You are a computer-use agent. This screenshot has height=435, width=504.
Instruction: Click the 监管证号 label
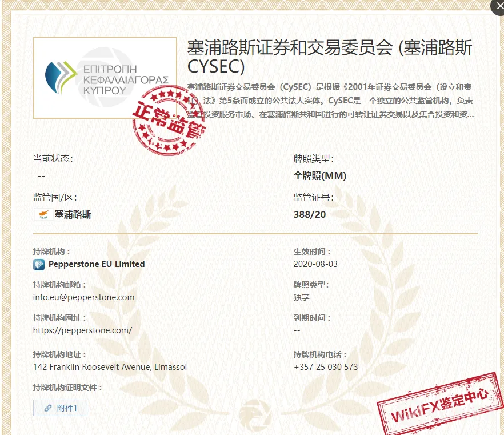pyautogui.click(x=313, y=197)
